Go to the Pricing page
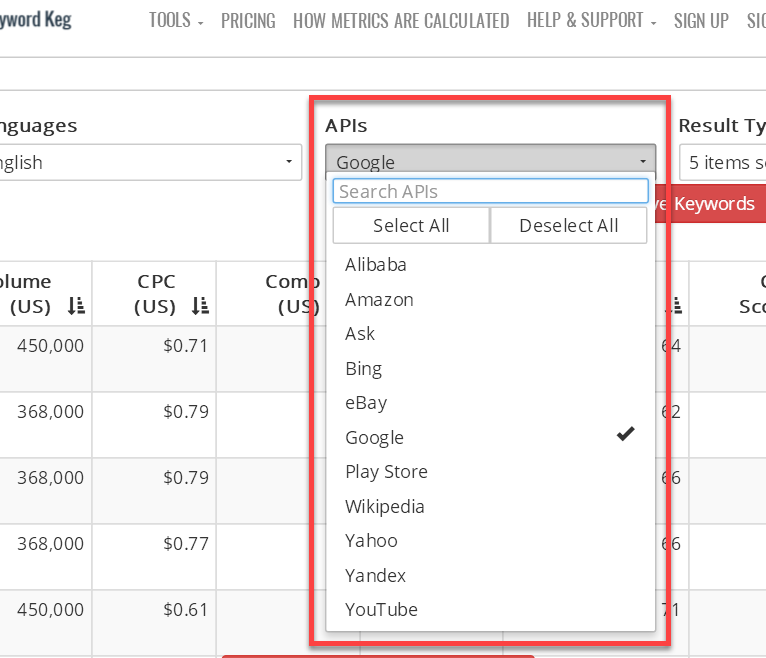 point(248,20)
